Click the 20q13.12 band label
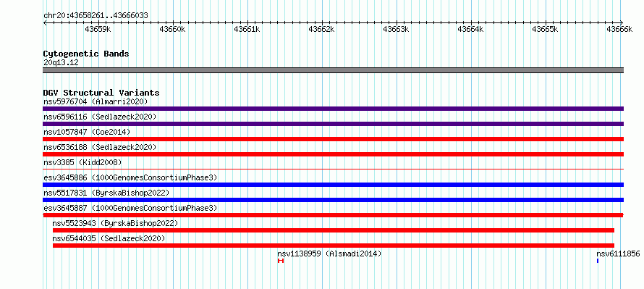 pyautogui.click(x=61, y=63)
